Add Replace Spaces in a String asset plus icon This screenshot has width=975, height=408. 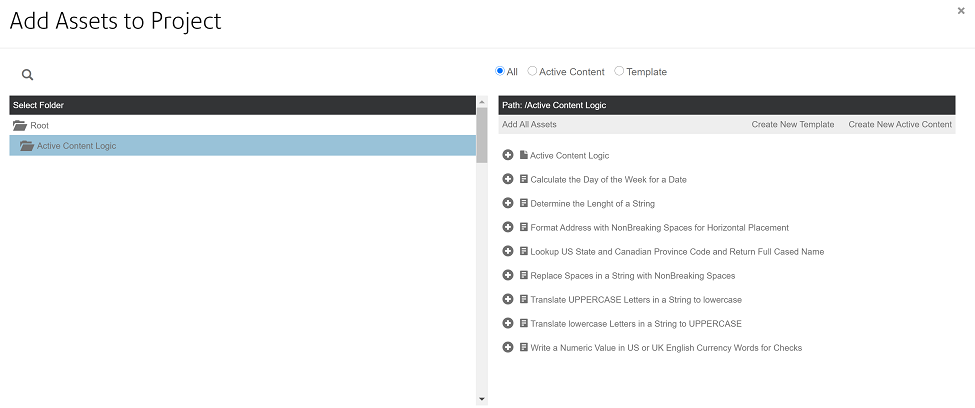click(507, 275)
